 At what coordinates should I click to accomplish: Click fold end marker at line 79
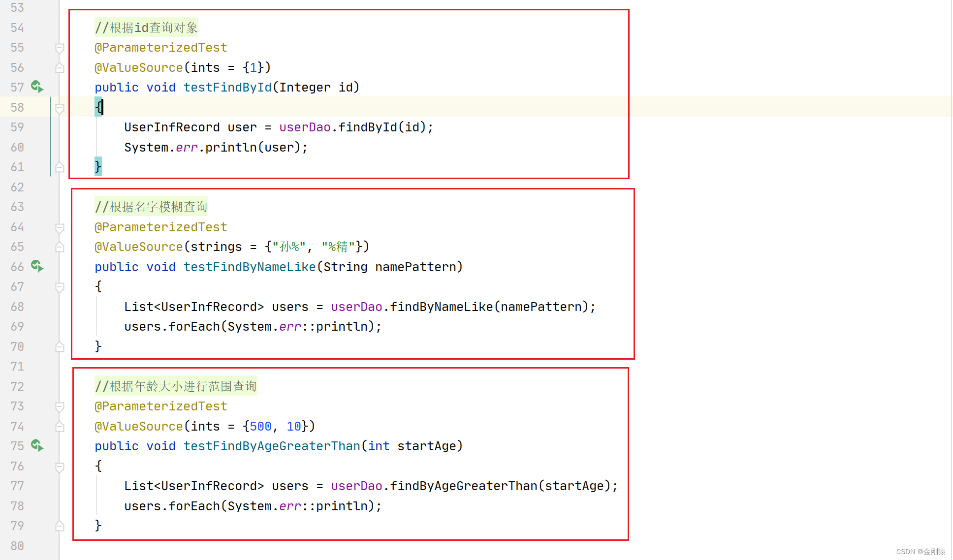(60, 526)
